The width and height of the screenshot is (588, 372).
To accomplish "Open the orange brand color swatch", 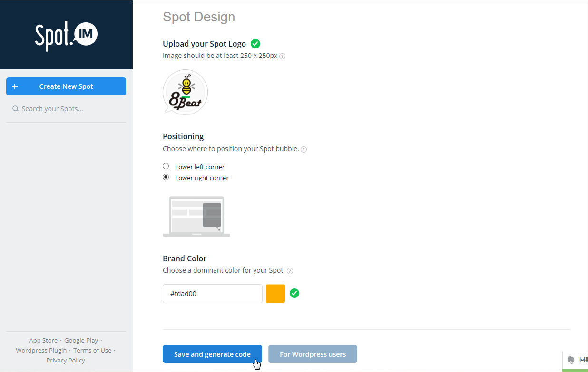I will pos(275,294).
